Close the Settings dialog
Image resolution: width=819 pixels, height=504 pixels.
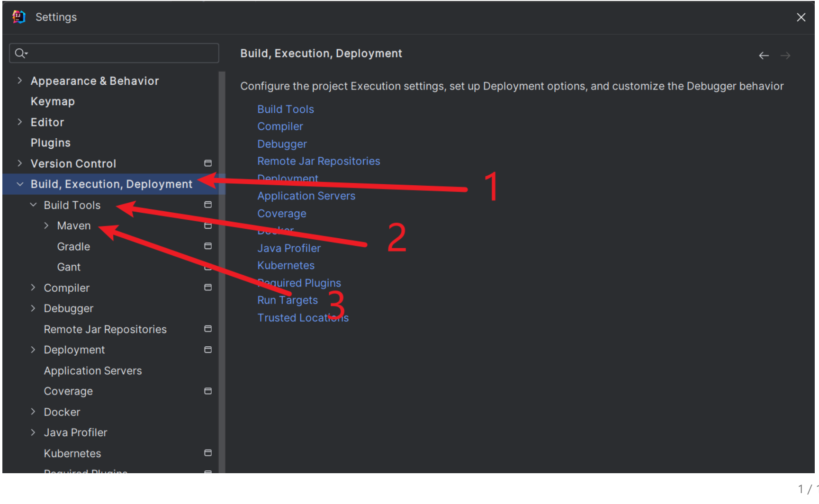click(x=801, y=18)
